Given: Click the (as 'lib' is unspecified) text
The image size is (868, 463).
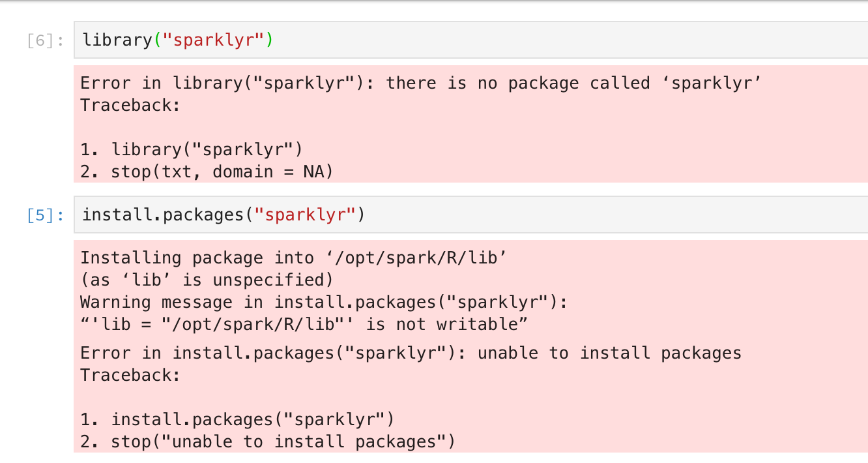Looking at the screenshot, I should (207, 279).
